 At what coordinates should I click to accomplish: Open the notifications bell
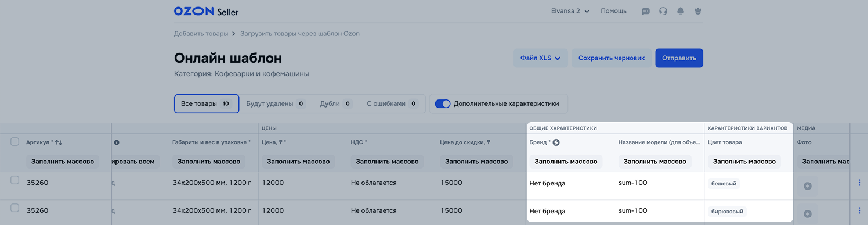(681, 11)
